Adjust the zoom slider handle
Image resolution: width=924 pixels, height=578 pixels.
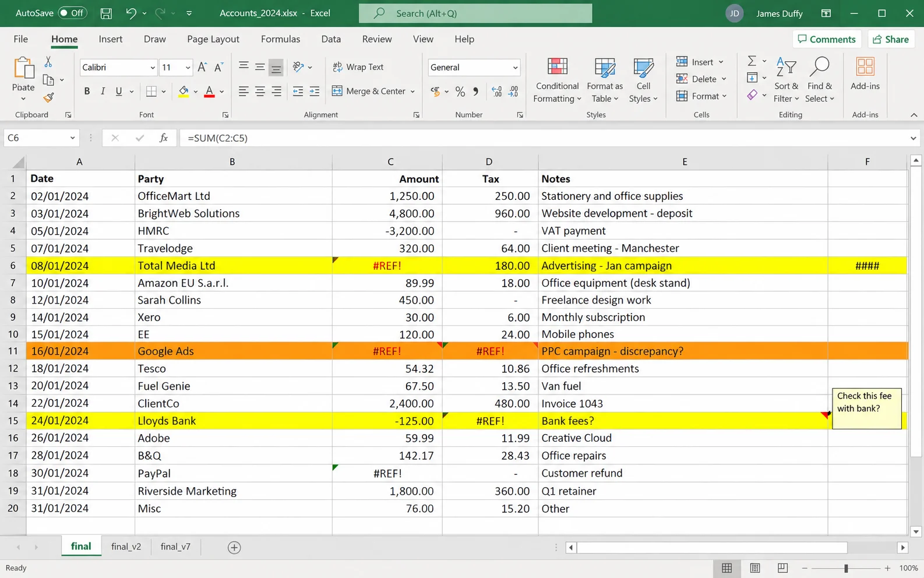point(846,568)
